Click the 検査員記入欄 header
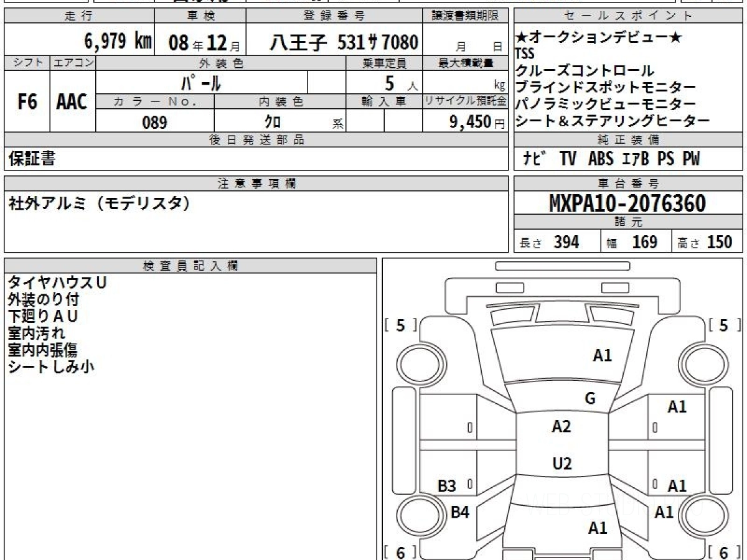The width and height of the screenshot is (747, 560). pyautogui.click(x=190, y=266)
